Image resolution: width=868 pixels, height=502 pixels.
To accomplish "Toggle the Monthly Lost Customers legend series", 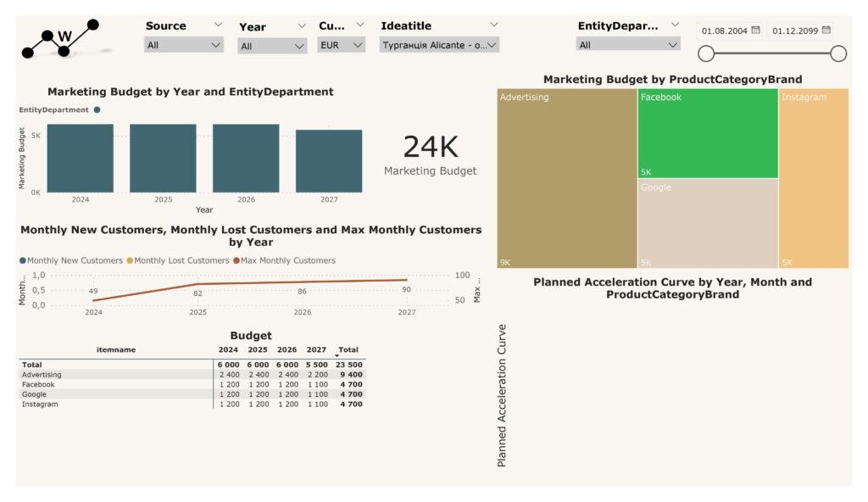I will click(178, 260).
